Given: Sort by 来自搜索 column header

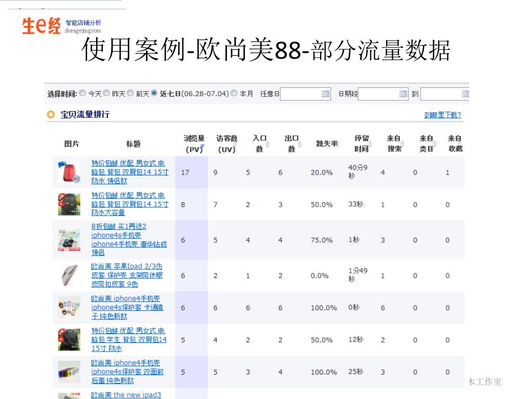Looking at the screenshot, I should (395, 143).
